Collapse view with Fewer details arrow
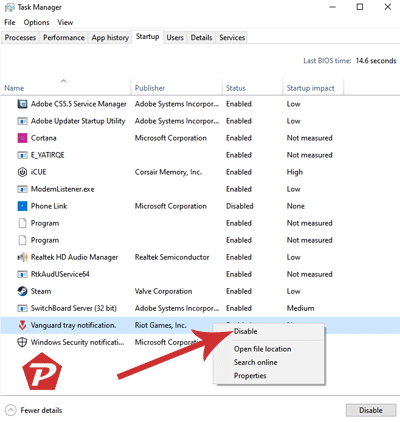400x422 pixels. coord(11,410)
